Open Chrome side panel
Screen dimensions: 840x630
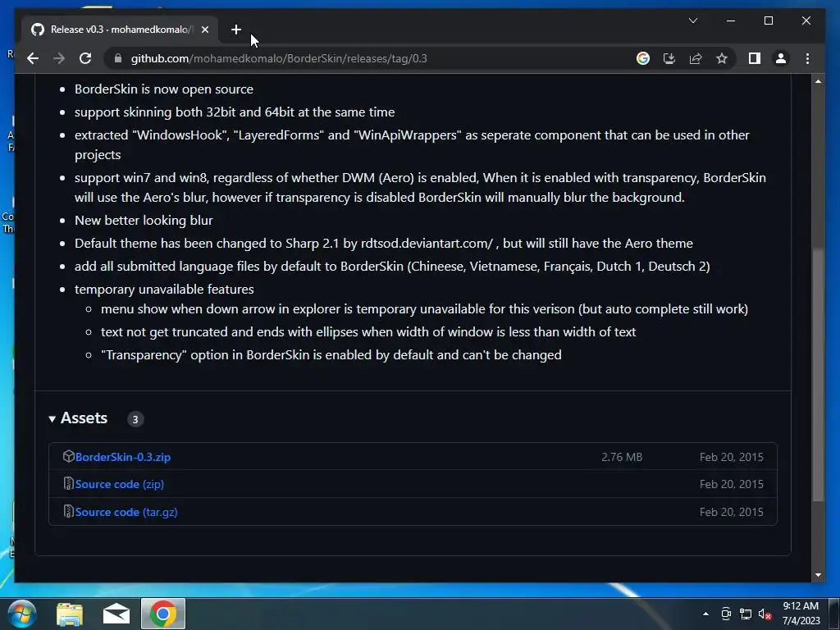pos(755,58)
